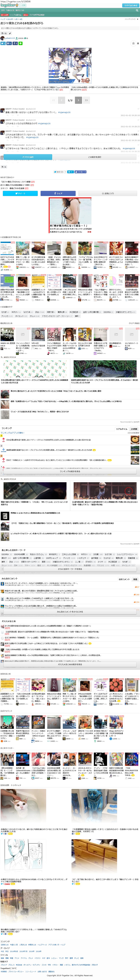Expand オススメまとめの続きを見る
The image size is (140, 980).
click(70, 664)
